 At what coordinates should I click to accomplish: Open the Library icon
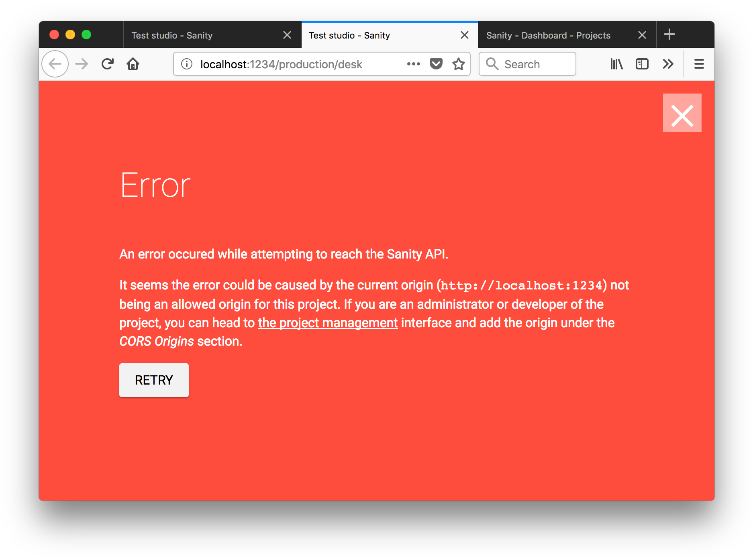(616, 64)
